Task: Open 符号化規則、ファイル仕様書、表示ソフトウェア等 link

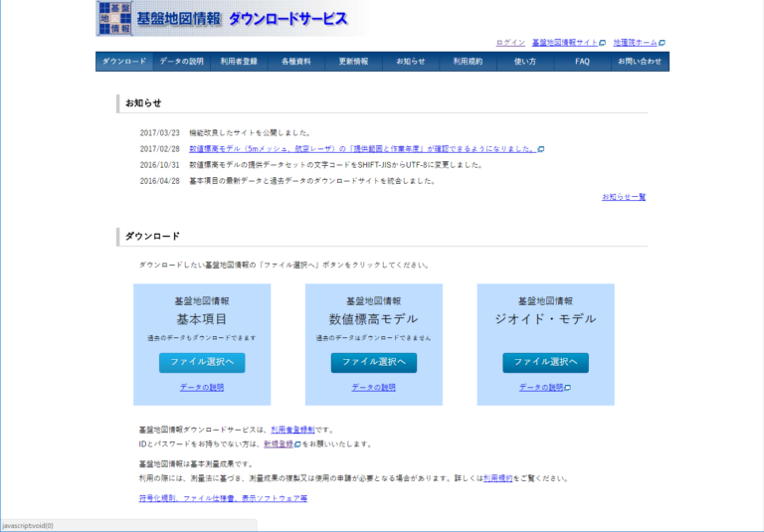Action: (223, 498)
